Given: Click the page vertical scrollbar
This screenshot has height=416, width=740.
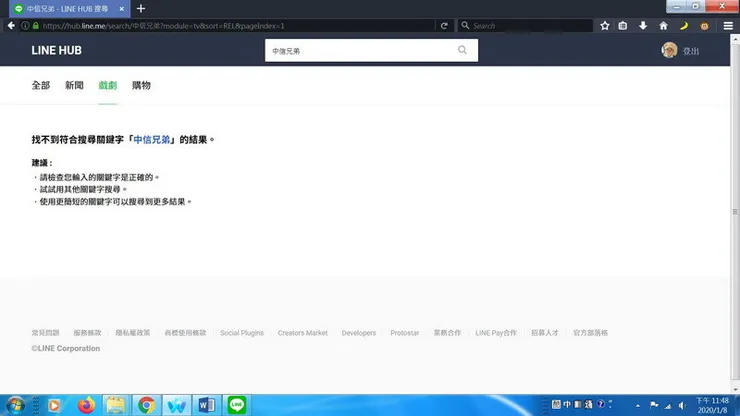Looking at the screenshot, I should click(735, 212).
